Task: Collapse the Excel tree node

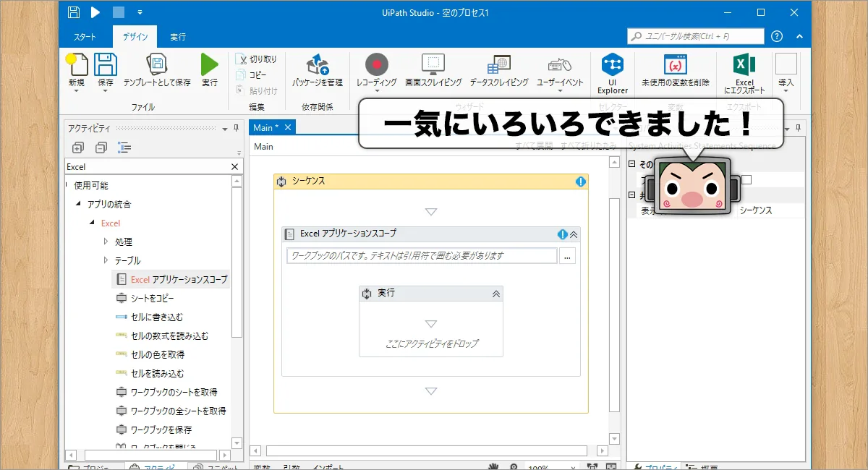Action: [x=92, y=223]
